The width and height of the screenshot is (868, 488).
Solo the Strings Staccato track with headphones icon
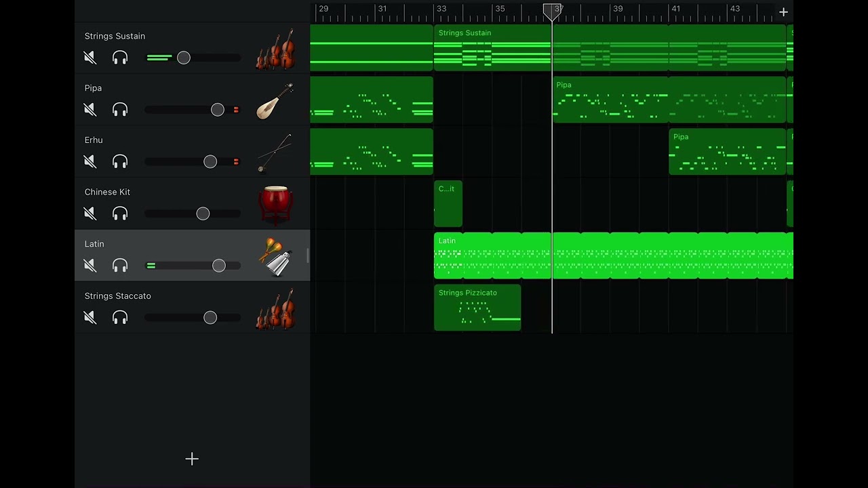(x=120, y=317)
